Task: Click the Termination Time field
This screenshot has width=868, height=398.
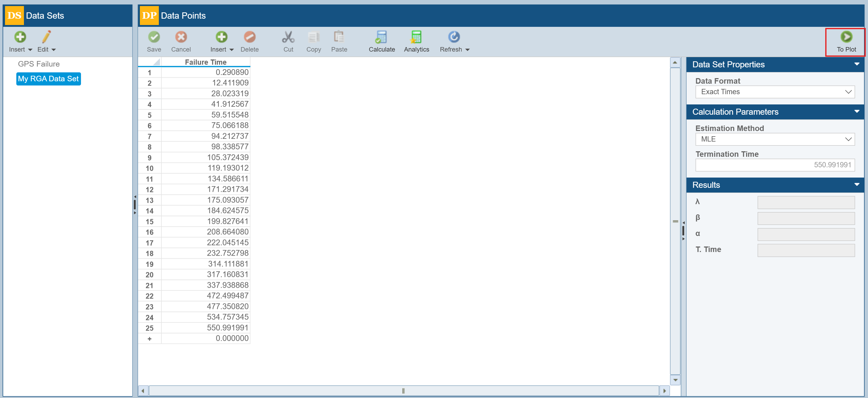Action: (x=775, y=165)
